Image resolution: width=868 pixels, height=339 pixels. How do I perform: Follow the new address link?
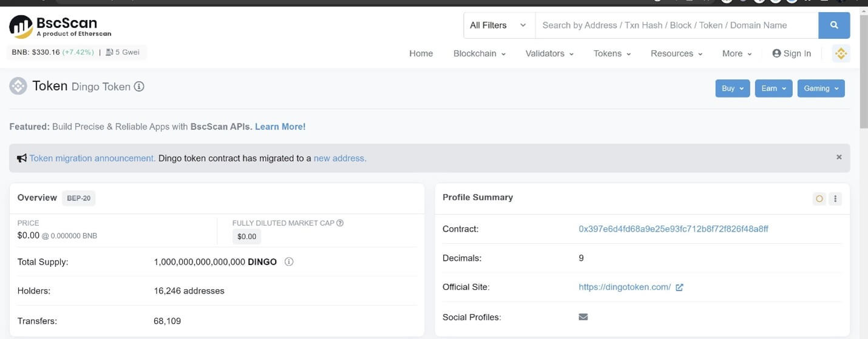click(340, 158)
